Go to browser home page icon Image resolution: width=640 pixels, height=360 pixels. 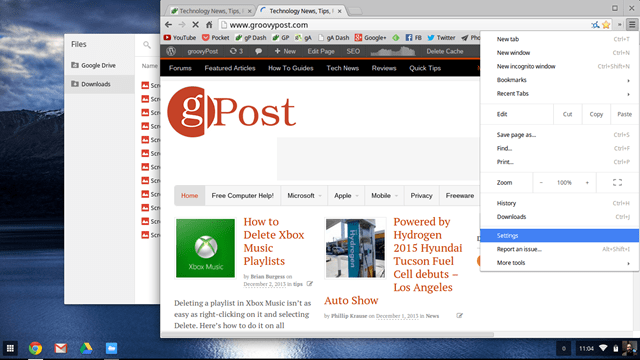[x=209, y=25]
